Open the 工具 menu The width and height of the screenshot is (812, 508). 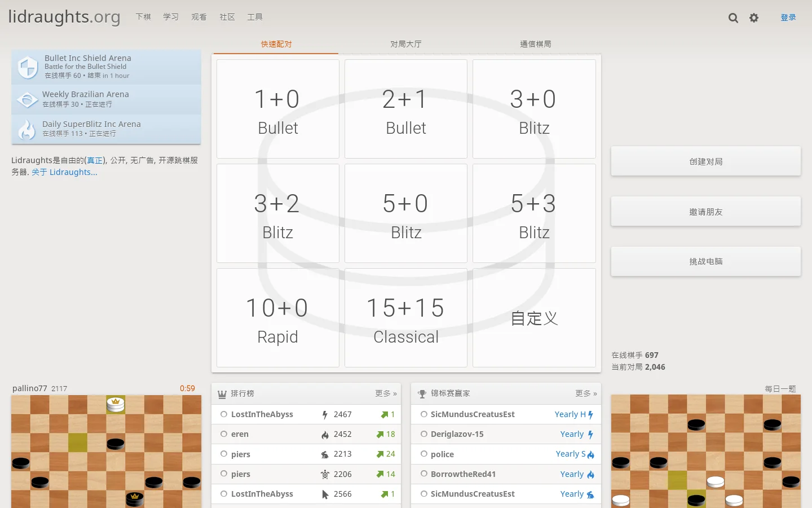255,17
